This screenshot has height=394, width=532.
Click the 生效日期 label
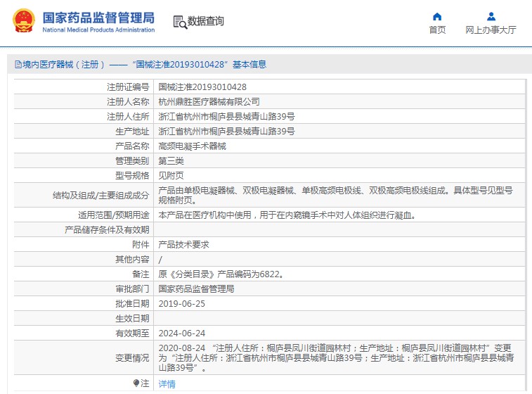[x=132, y=319]
